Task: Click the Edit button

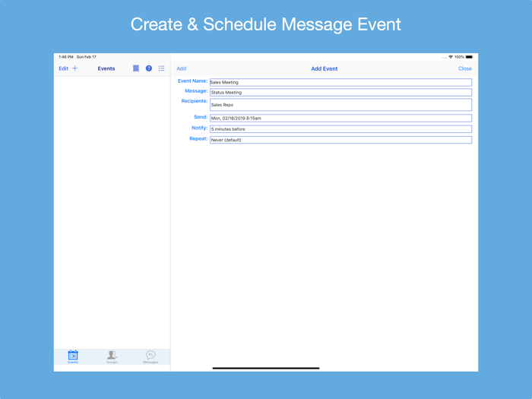Action: (63, 68)
